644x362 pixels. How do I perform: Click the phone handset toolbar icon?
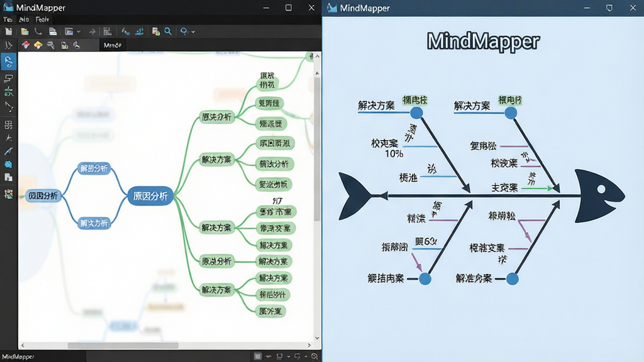(x=38, y=31)
